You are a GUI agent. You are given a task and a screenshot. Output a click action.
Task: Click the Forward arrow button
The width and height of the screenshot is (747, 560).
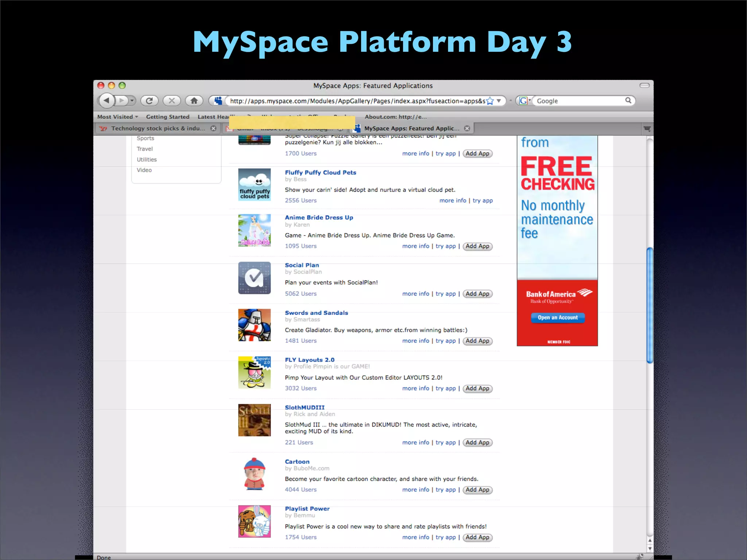pos(122,100)
